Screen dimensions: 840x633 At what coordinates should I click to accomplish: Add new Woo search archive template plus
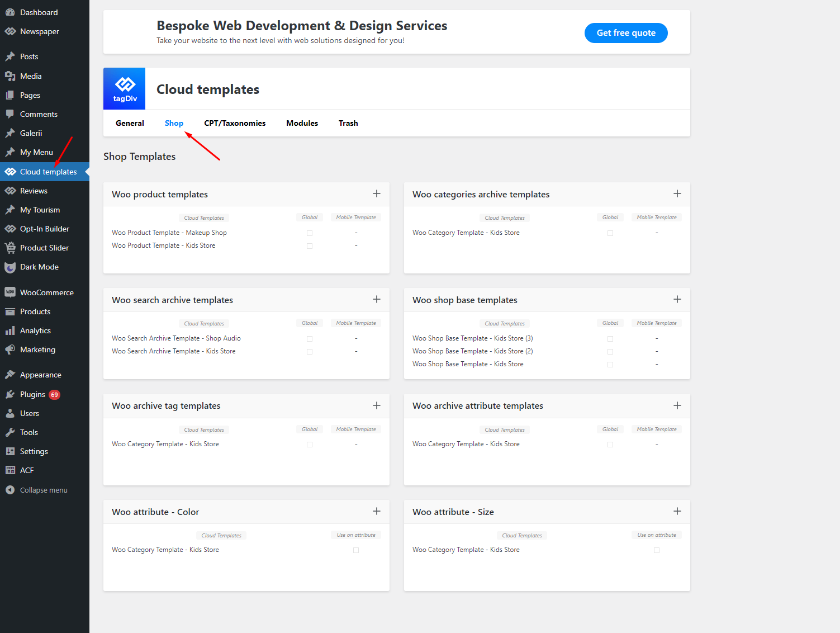click(x=377, y=299)
